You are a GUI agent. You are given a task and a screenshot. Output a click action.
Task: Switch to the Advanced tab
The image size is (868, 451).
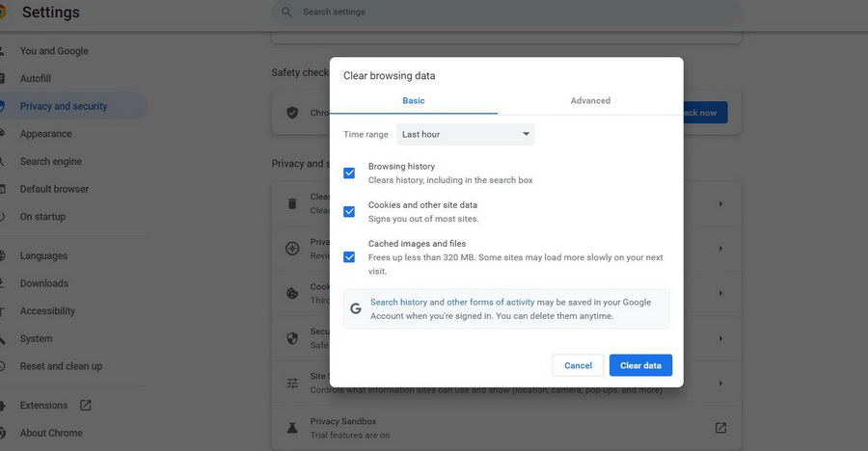click(x=590, y=100)
